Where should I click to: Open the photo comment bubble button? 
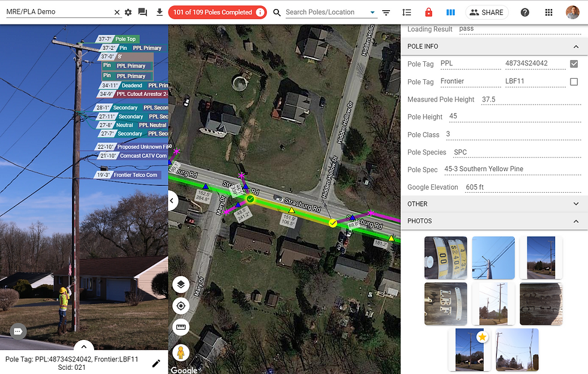pos(18,331)
